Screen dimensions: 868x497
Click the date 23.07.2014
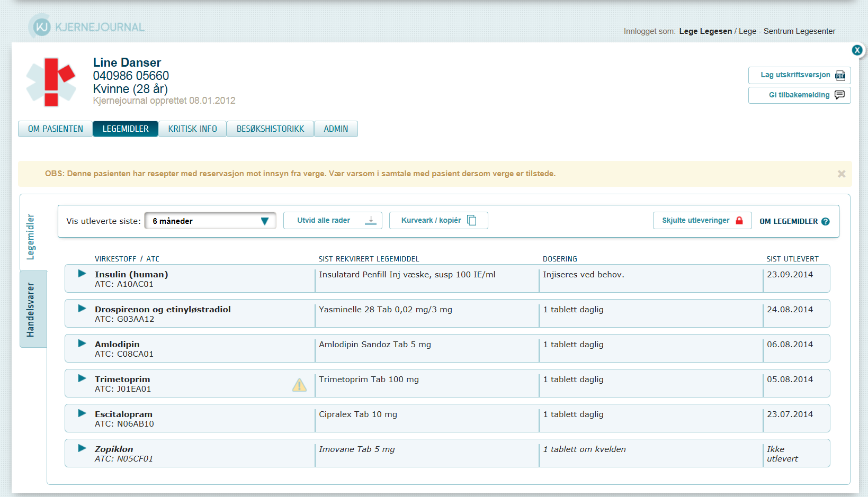tap(790, 414)
